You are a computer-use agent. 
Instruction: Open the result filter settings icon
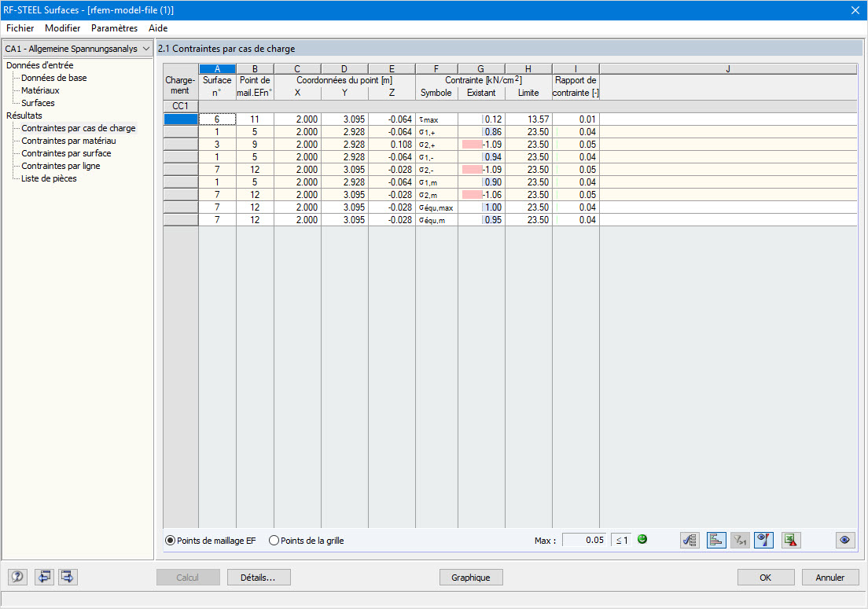point(690,540)
